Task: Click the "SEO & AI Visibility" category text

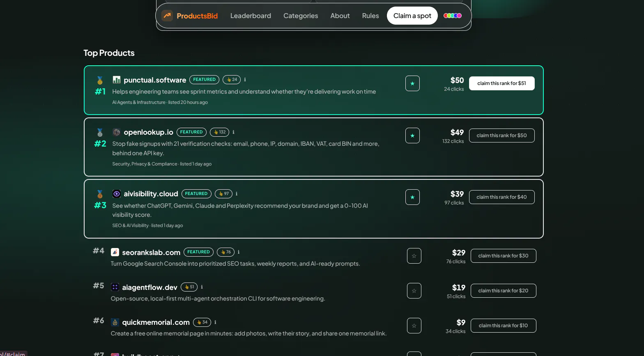Action: 130,225
